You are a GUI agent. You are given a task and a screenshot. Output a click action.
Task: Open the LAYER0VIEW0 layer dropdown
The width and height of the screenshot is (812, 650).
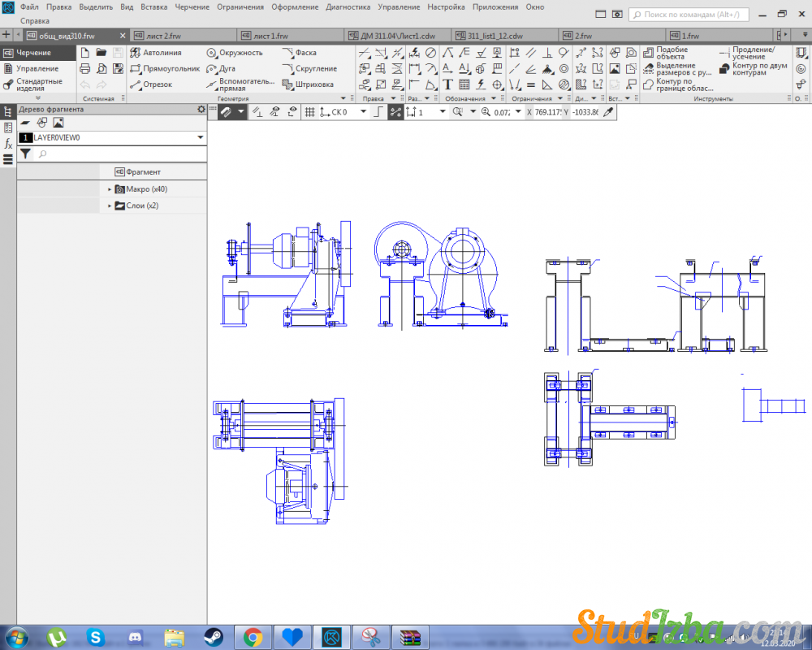click(x=200, y=138)
